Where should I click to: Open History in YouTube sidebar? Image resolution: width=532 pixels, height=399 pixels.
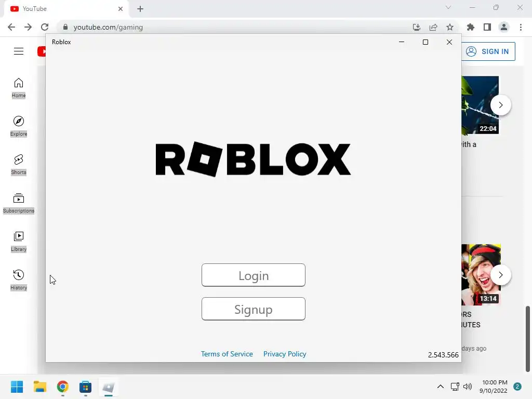pos(19,280)
